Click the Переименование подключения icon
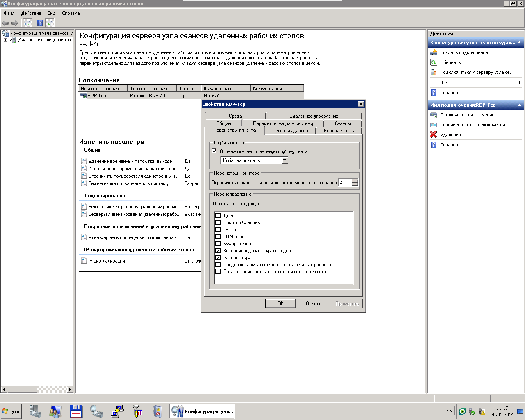The height and width of the screenshot is (420, 525). point(434,125)
